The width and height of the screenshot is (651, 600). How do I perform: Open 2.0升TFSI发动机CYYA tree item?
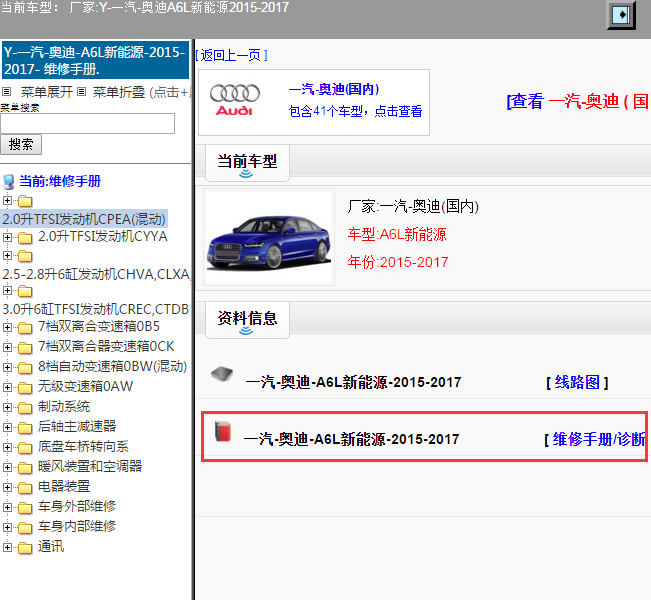103,237
